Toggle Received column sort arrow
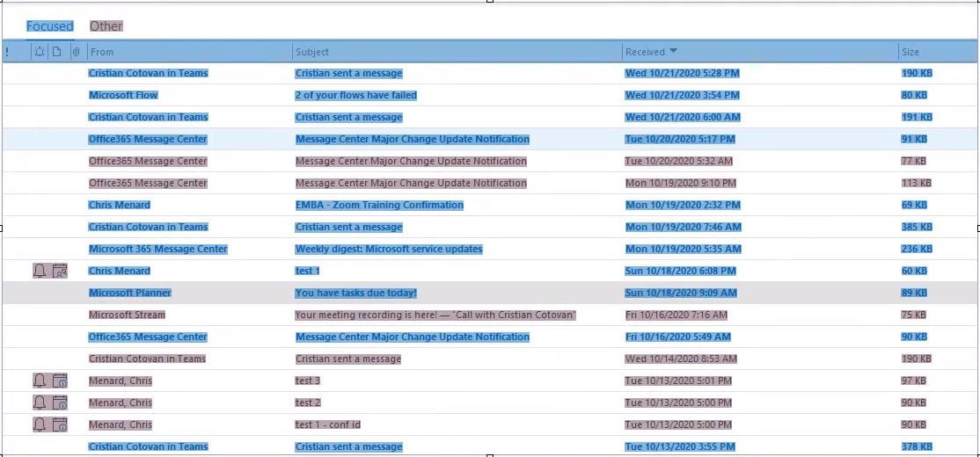Image resolution: width=980 pixels, height=457 pixels. click(x=674, y=52)
